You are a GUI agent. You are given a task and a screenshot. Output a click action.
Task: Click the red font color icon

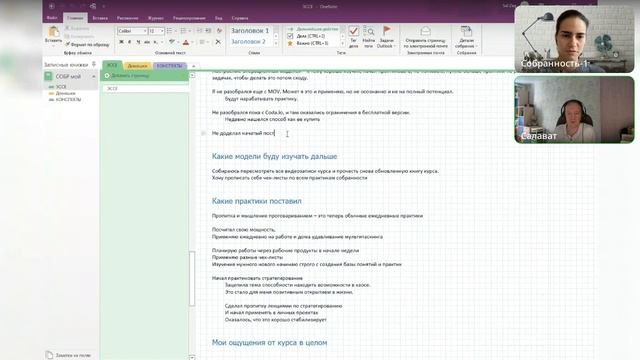pyautogui.click(x=186, y=42)
